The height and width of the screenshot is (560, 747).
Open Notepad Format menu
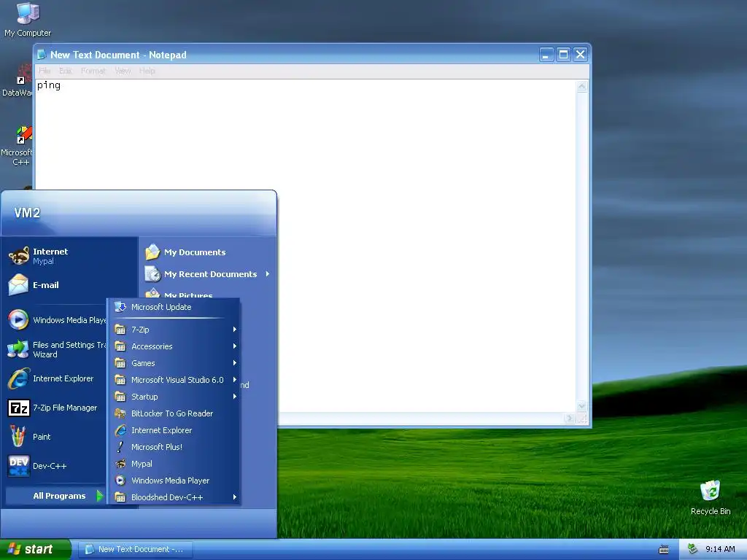click(x=93, y=71)
